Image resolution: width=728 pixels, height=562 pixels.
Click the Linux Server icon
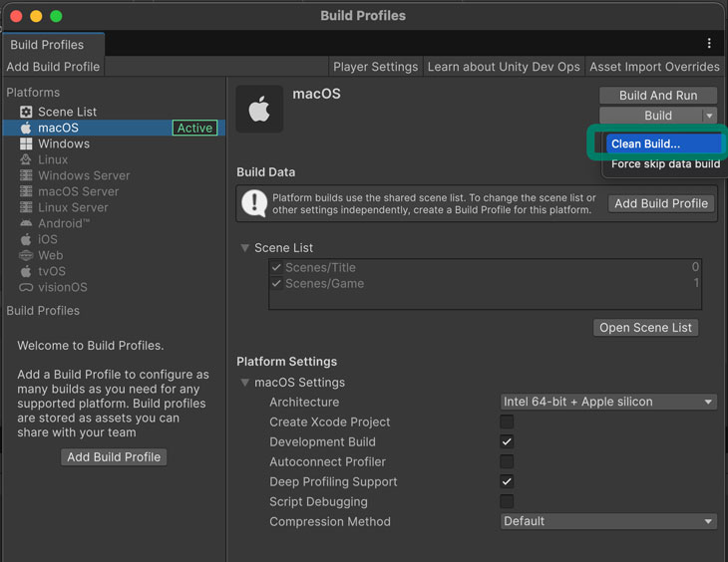click(x=26, y=207)
